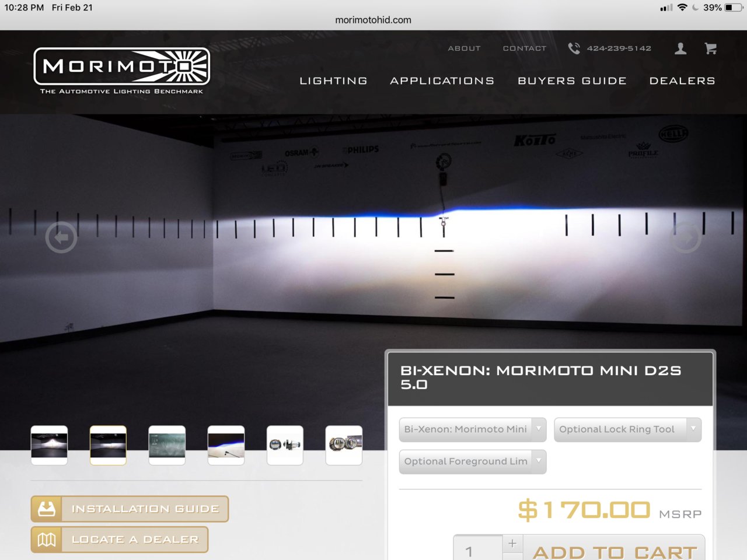Select the fourth blue cutoff thumbnail
The height and width of the screenshot is (560, 747).
(x=226, y=445)
